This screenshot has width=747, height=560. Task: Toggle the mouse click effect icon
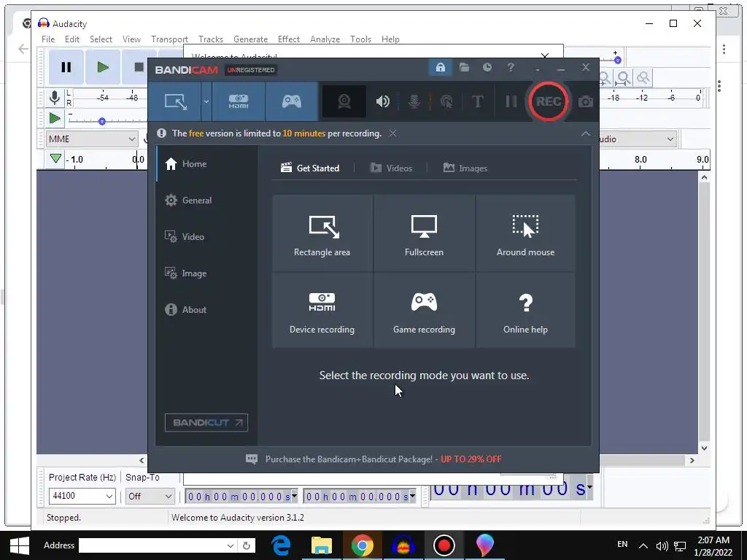[x=446, y=101]
